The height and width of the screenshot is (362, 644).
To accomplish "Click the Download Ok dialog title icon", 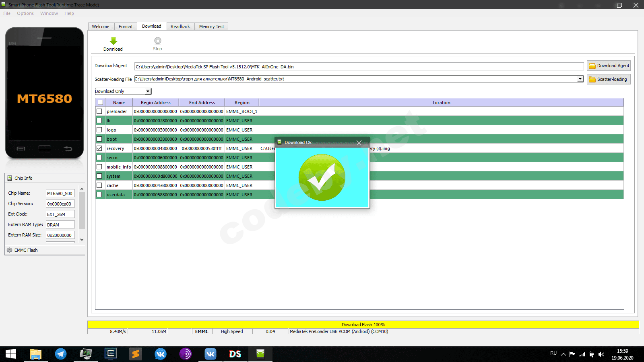I will [279, 142].
